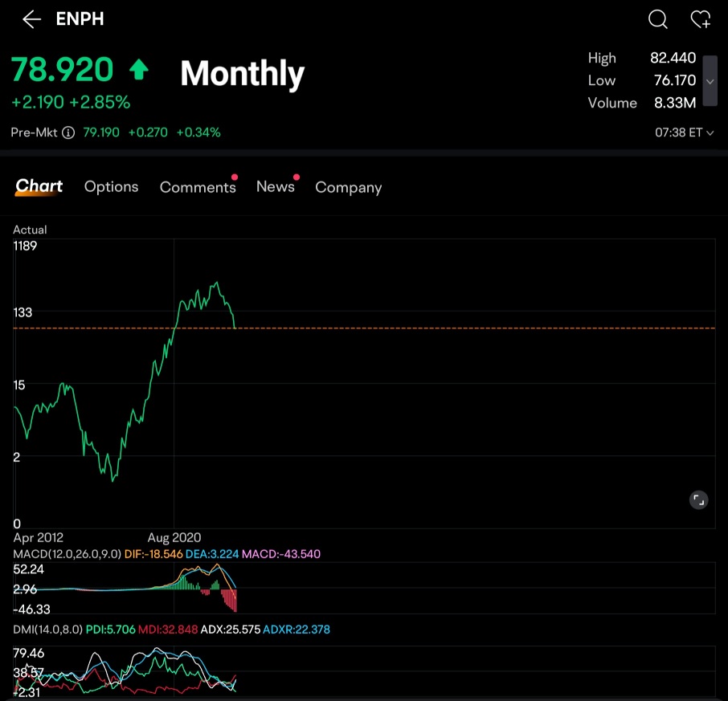Open the search magnifier icon

pyautogui.click(x=657, y=19)
